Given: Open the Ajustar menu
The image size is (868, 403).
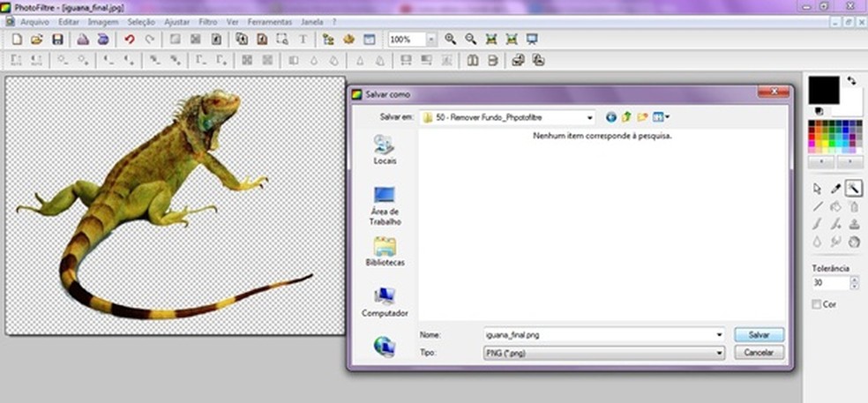Looking at the screenshot, I should [177, 22].
